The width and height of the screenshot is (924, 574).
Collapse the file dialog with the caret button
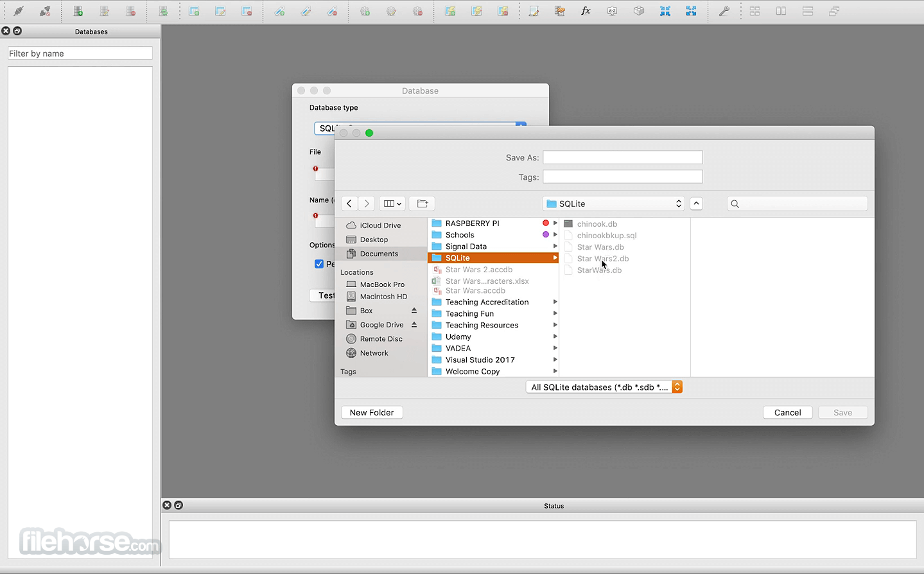(696, 204)
